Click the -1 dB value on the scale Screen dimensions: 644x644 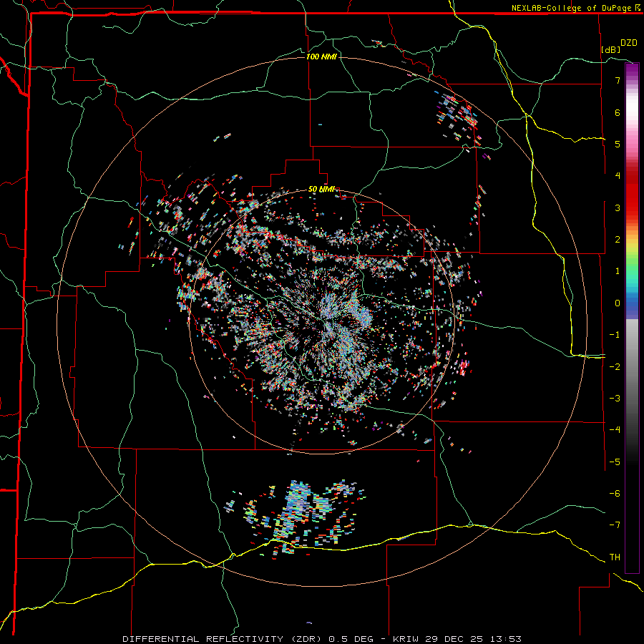tap(615, 335)
